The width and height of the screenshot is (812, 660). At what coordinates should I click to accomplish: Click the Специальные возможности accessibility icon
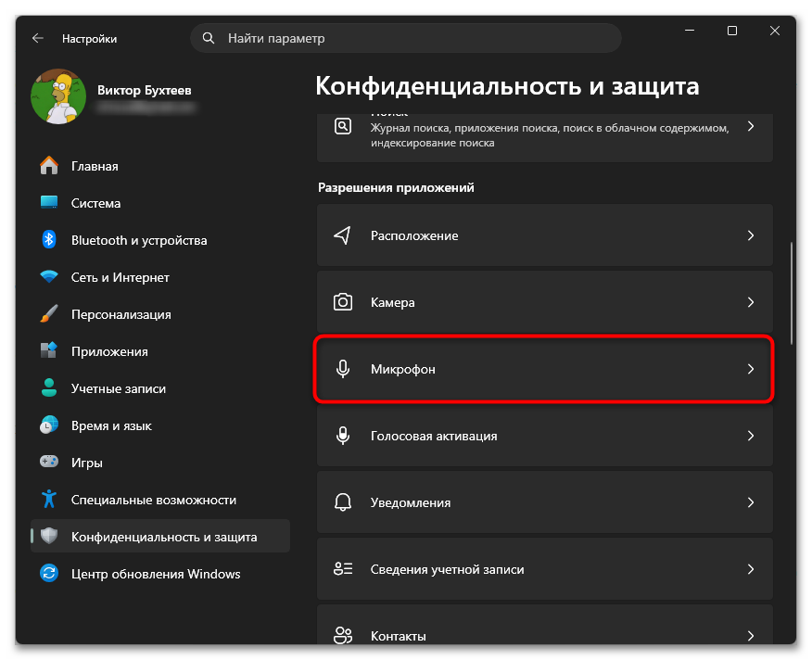tap(49, 499)
